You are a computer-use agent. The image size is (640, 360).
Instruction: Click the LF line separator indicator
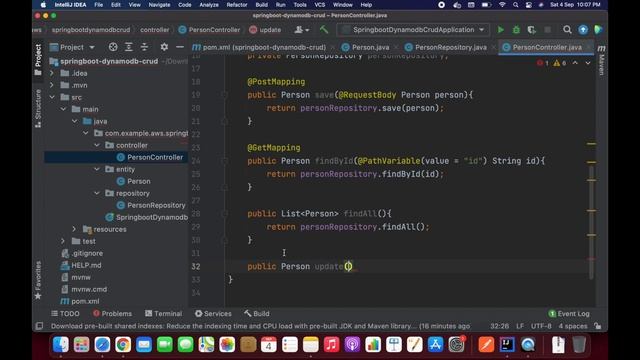click(x=520, y=326)
